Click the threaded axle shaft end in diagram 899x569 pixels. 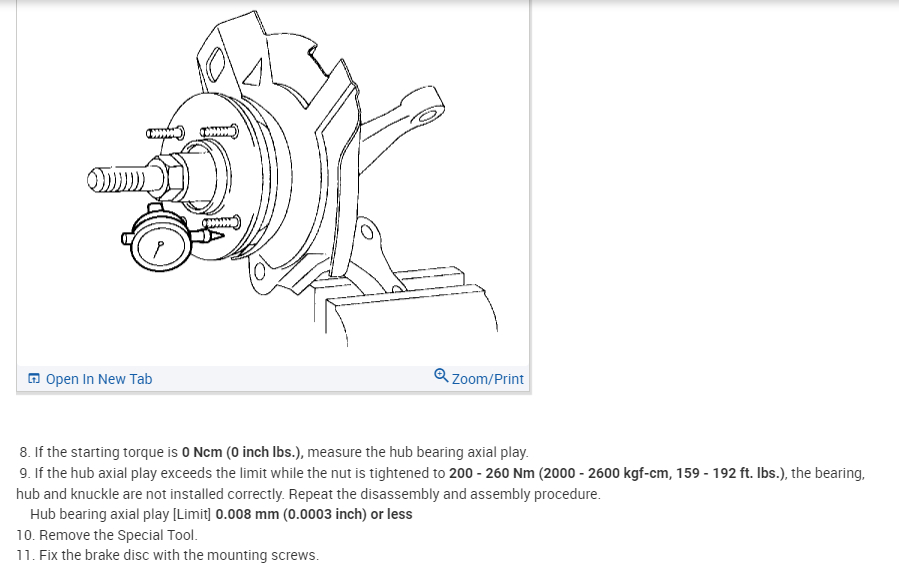click(118, 180)
